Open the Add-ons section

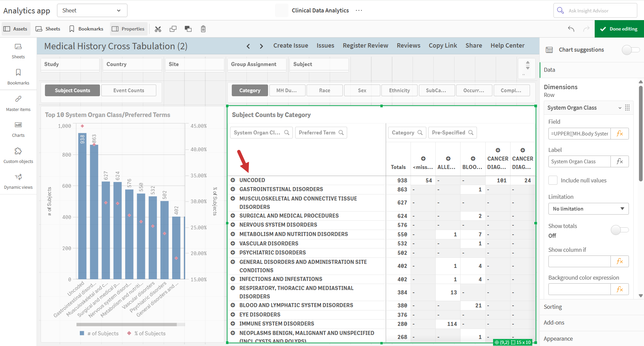point(592,323)
